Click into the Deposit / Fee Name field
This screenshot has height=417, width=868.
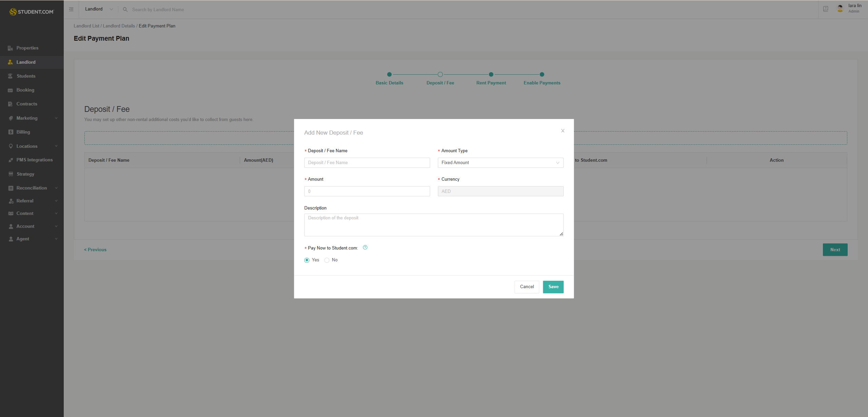coord(367,163)
